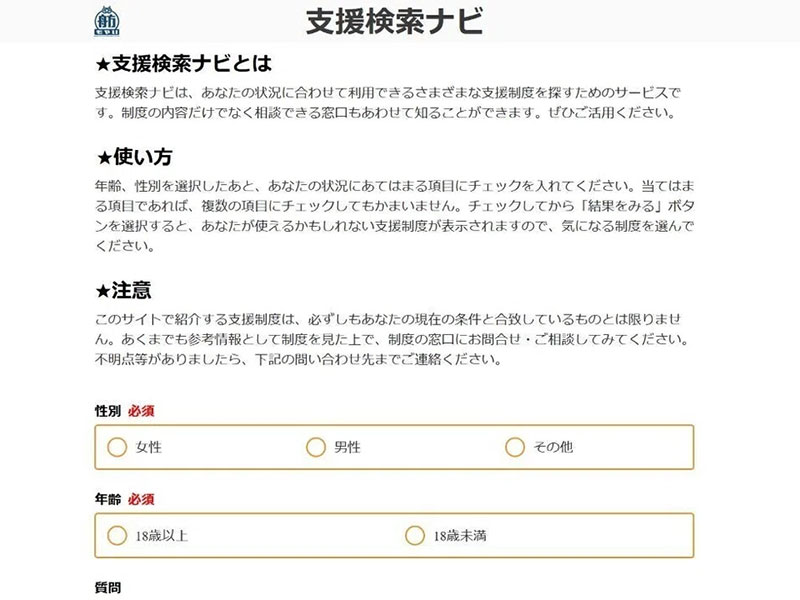Click the site logo icon in header
The width and height of the screenshot is (800, 600).
106,20
